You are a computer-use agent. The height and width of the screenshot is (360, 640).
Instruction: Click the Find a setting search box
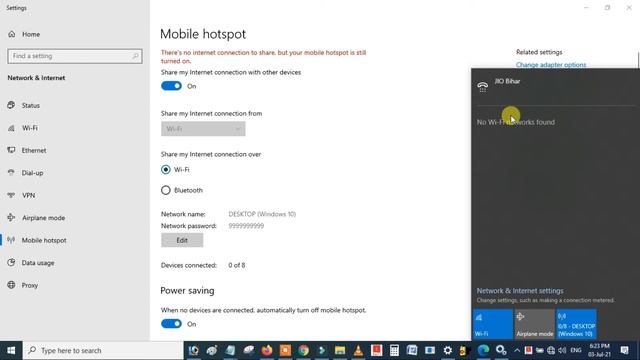click(x=75, y=56)
